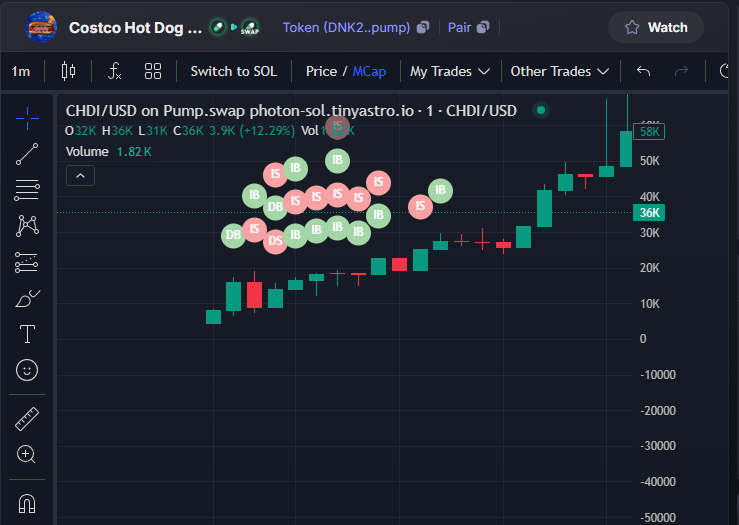Redo the chart action

681,71
